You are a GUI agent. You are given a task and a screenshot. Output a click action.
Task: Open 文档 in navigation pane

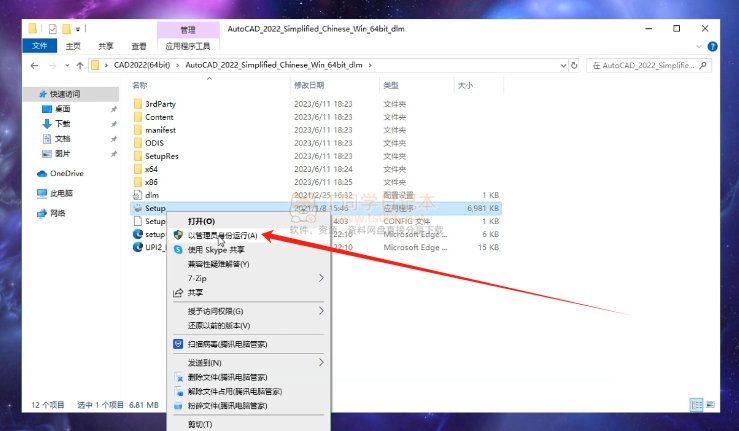63,139
